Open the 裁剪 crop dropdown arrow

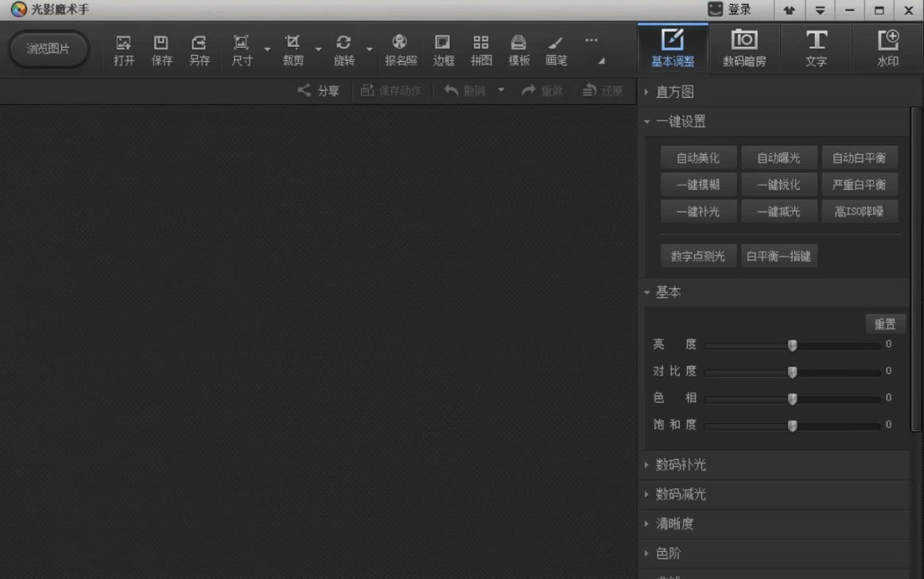tap(318, 49)
